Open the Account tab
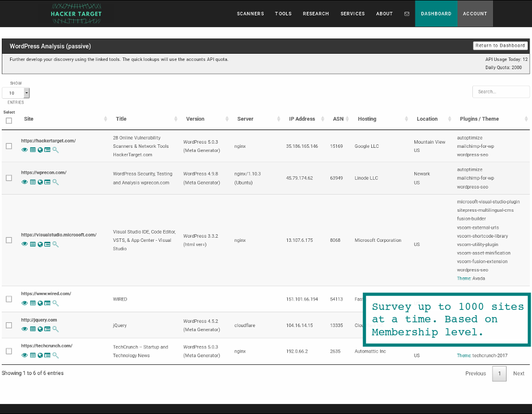The width and height of the screenshot is (532, 414). point(475,14)
